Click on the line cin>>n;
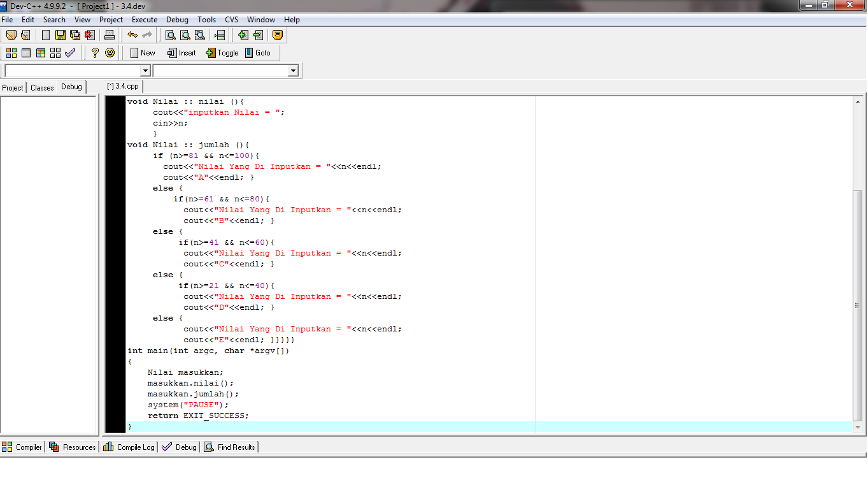Viewport: 868px width, 492px height. [170, 123]
